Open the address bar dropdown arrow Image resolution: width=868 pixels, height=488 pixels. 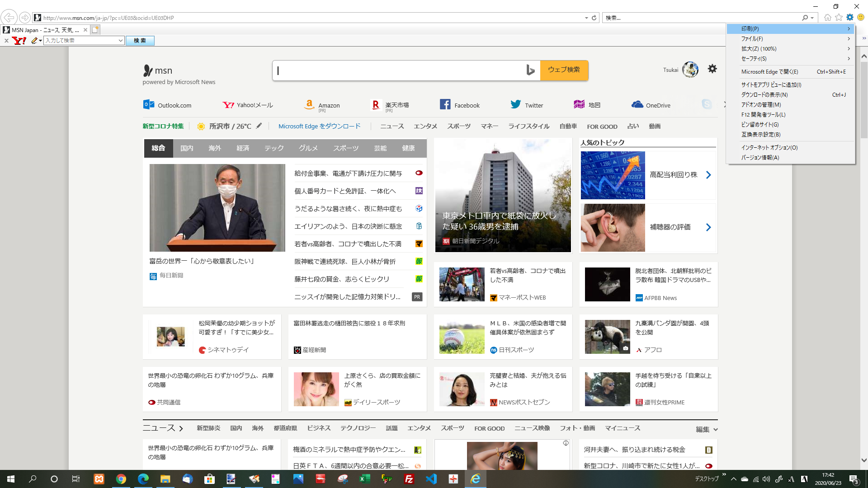[586, 18]
